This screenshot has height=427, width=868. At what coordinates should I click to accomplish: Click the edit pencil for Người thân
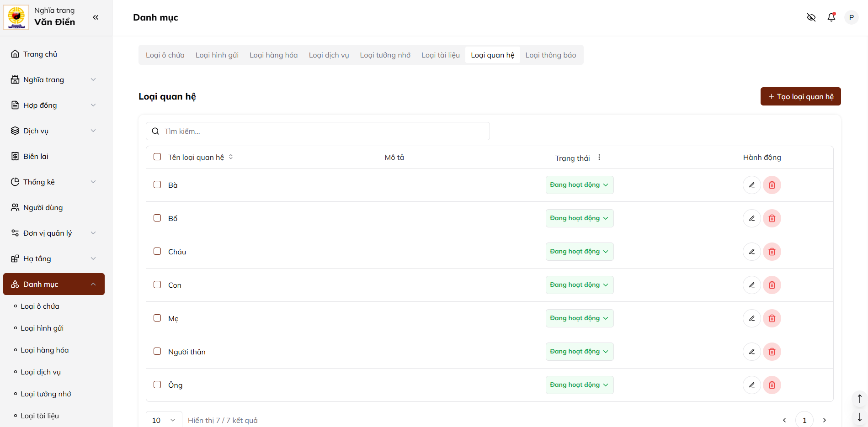(751, 352)
